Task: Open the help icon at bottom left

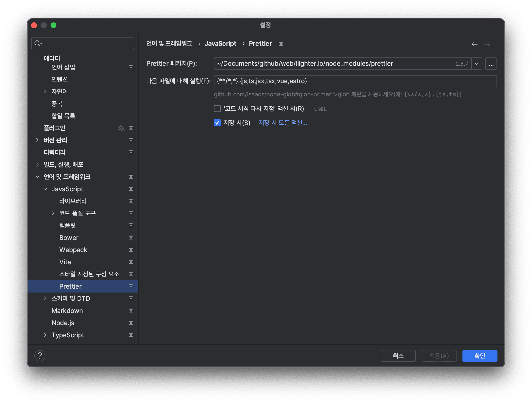Action: tap(40, 356)
